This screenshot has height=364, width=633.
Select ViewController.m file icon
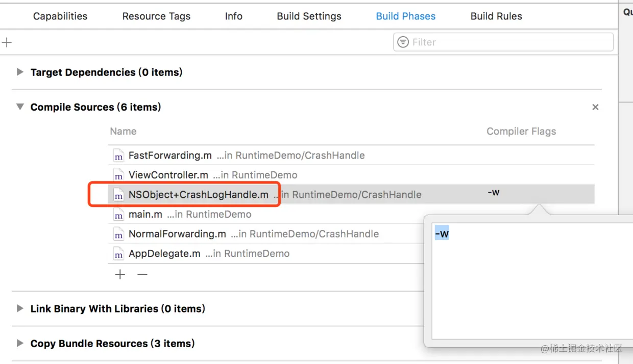118,175
